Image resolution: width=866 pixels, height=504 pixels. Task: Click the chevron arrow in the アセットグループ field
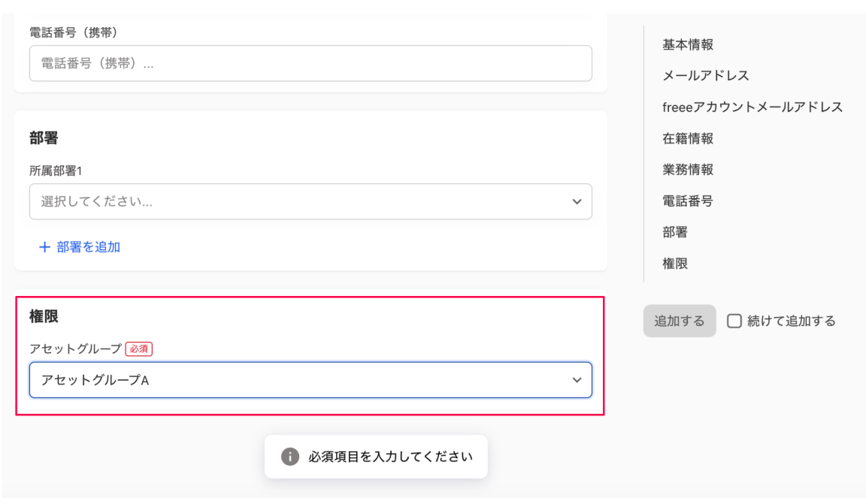coord(577,380)
